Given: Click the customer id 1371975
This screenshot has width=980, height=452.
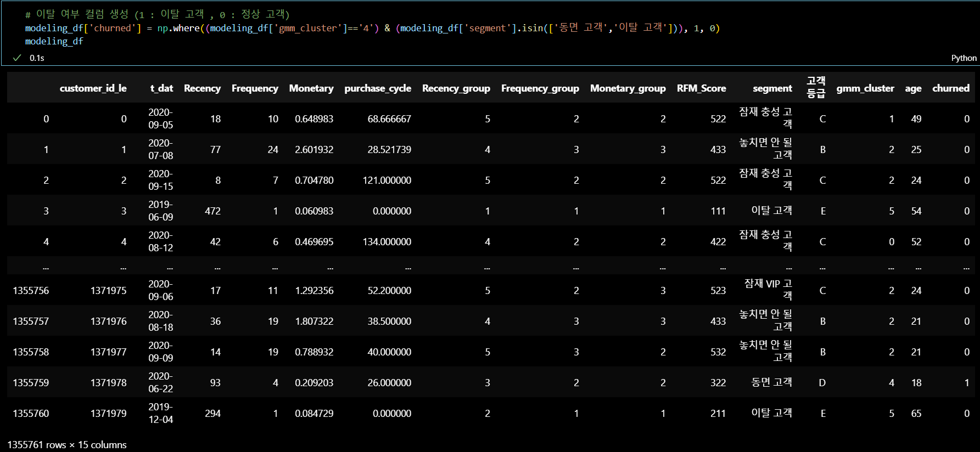Looking at the screenshot, I should tap(108, 291).
